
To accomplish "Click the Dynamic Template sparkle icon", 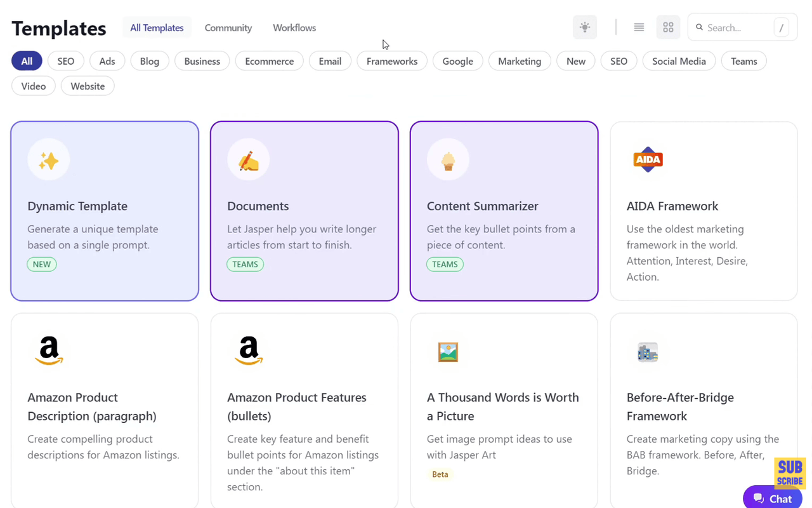I will click(x=48, y=160).
